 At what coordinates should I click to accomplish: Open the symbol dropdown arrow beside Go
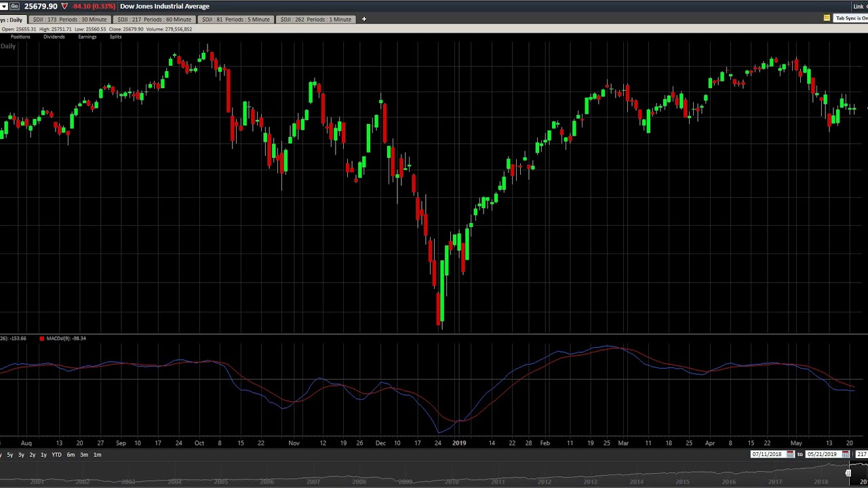3,6
